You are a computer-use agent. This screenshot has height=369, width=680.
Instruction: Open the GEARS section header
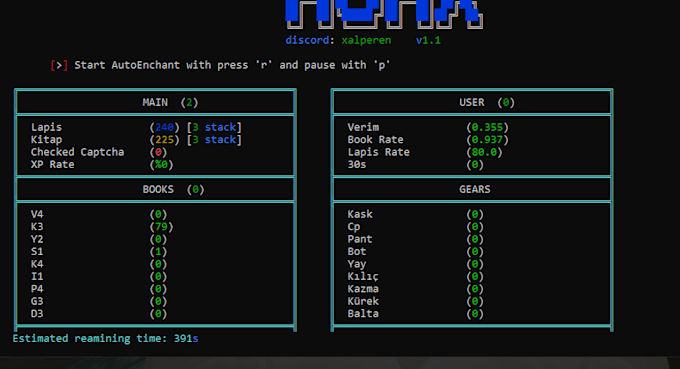[474, 189]
